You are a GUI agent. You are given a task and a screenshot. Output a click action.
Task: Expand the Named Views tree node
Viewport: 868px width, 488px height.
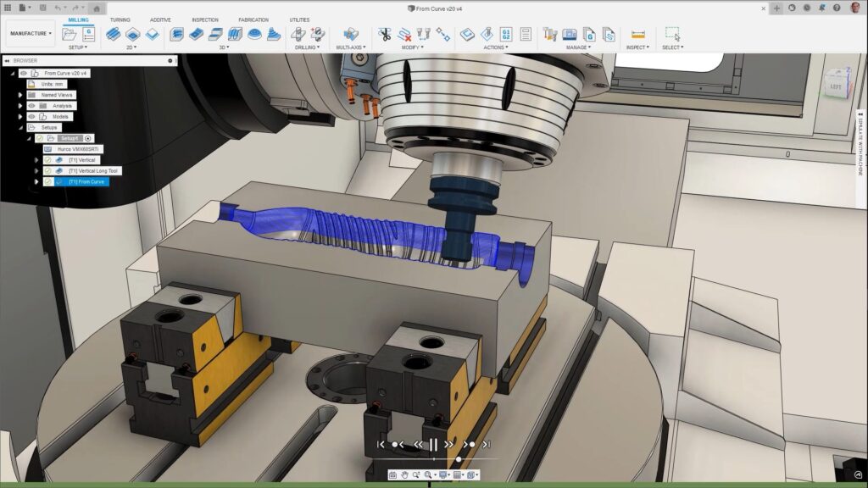tap(20, 95)
